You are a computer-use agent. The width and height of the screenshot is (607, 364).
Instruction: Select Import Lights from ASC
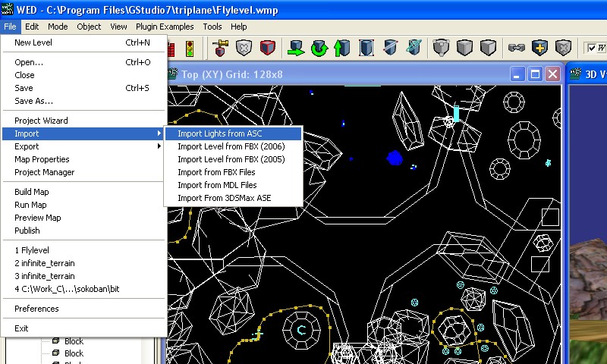pyautogui.click(x=234, y=133)
